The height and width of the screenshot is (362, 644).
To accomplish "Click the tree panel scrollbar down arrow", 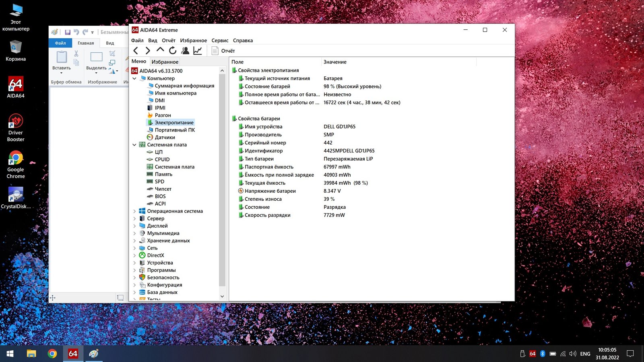I will click(x=222, y=296).
